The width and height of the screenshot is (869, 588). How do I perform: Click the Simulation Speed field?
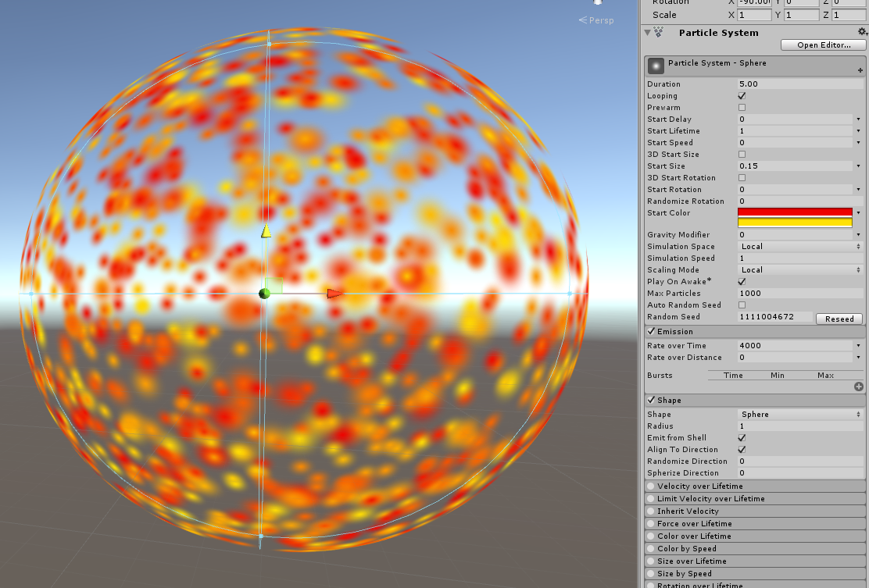point(801,258)
